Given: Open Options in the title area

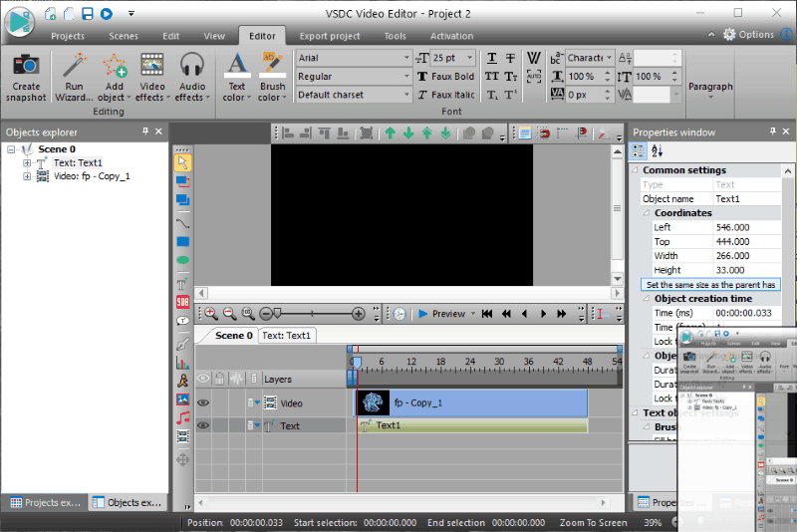Looking at the screenshot, I should 748,35.
